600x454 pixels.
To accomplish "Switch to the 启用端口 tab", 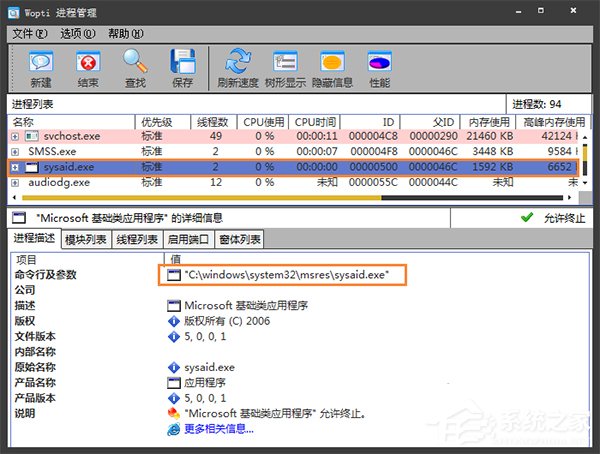I will pos(189,240).
